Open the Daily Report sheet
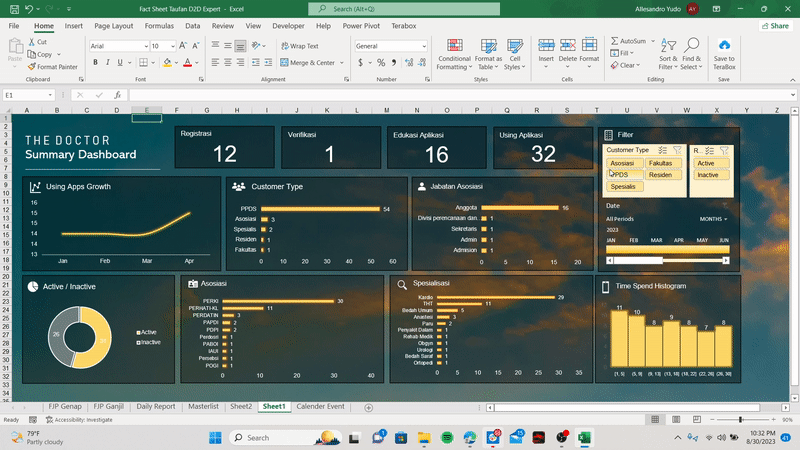Image resolution: width=800 pixels, height=450 pixels. point(156,407)
